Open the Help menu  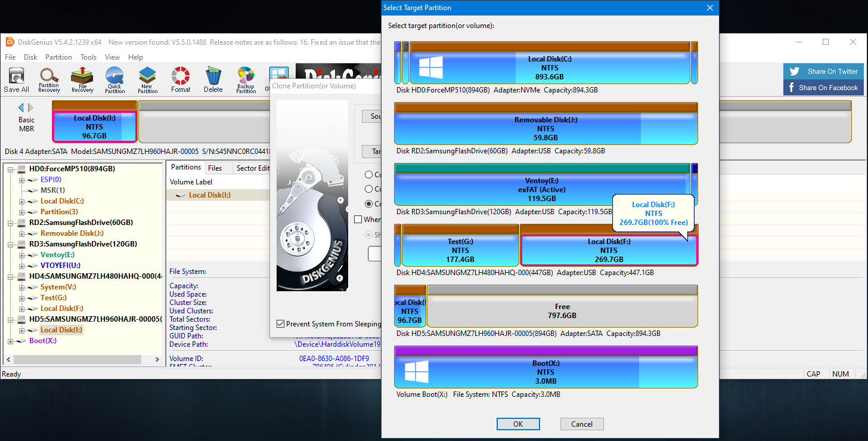[135, 57]
